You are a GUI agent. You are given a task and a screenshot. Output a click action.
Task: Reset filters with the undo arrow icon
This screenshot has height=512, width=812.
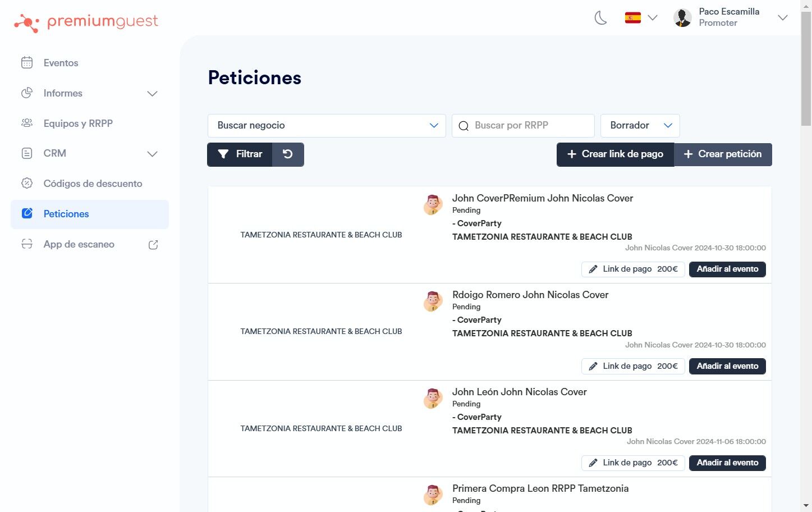[288, 154]
